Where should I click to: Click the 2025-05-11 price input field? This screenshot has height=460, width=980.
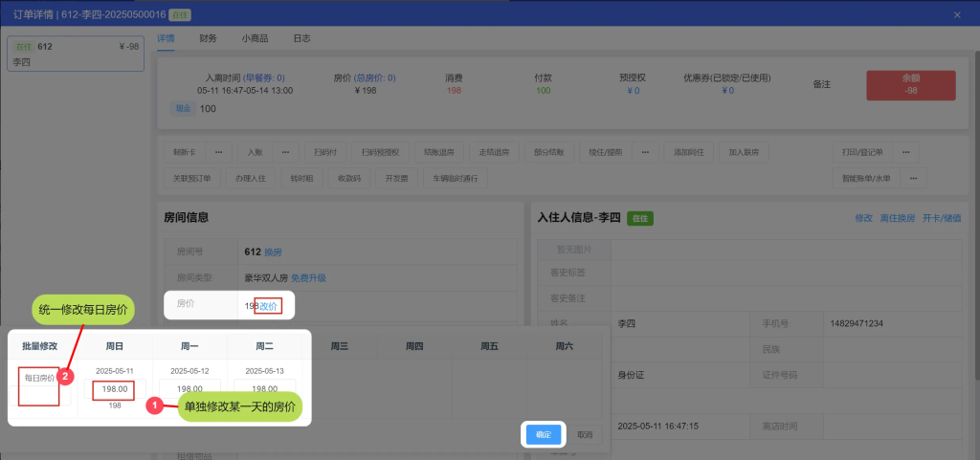pyautogui.click(x=113, y=389)
